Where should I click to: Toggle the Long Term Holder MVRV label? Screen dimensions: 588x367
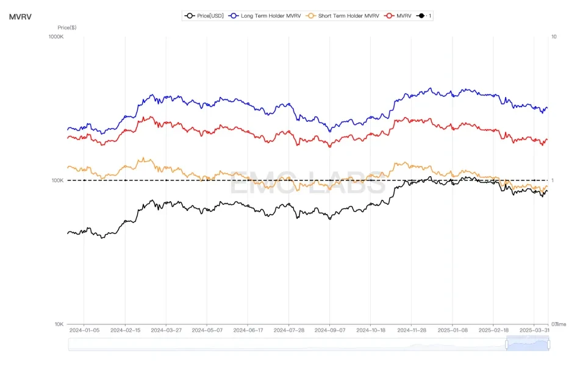(x=264, y=15)
